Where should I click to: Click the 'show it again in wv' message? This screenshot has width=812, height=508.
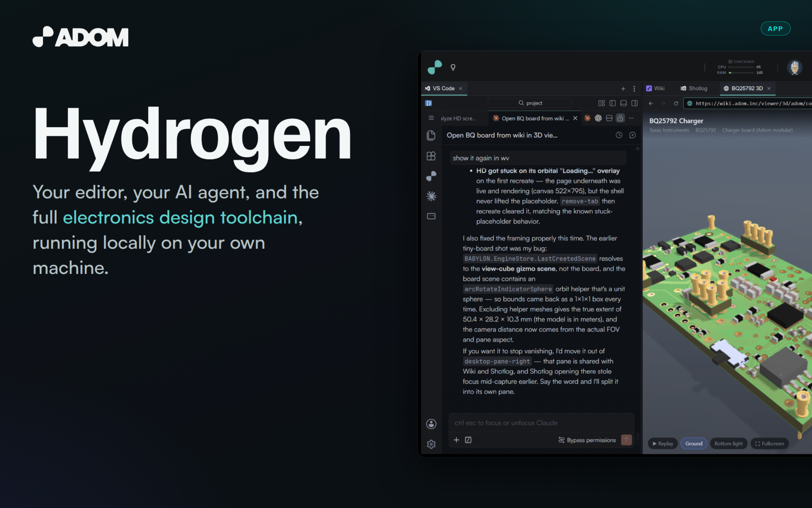click(x=538, y=158)
